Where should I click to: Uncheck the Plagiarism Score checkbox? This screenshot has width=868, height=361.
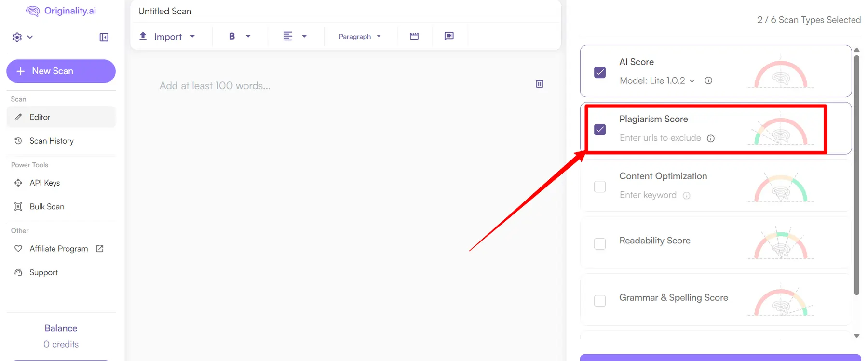tap(600, 130)
